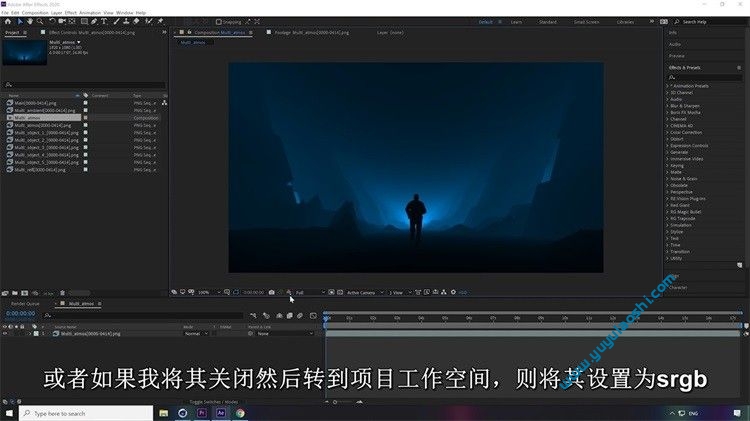
Task: Select the Rotation tool
Action: coord(52,22)
